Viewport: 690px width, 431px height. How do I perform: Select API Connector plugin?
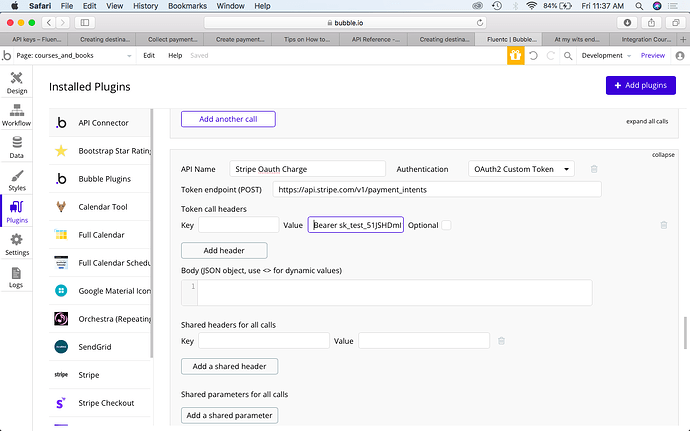pyautogui.click(x=99, y=123)
